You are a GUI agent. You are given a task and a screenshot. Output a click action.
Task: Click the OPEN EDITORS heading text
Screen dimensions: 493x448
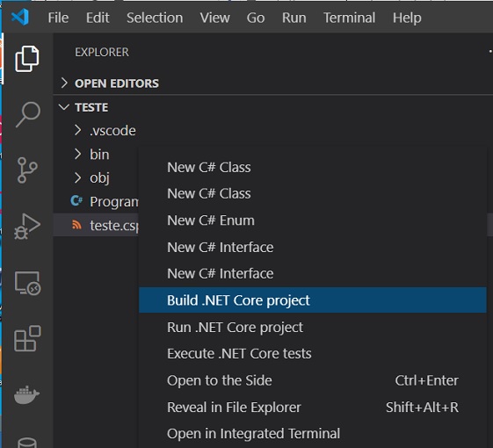click(x=117, y=83)
